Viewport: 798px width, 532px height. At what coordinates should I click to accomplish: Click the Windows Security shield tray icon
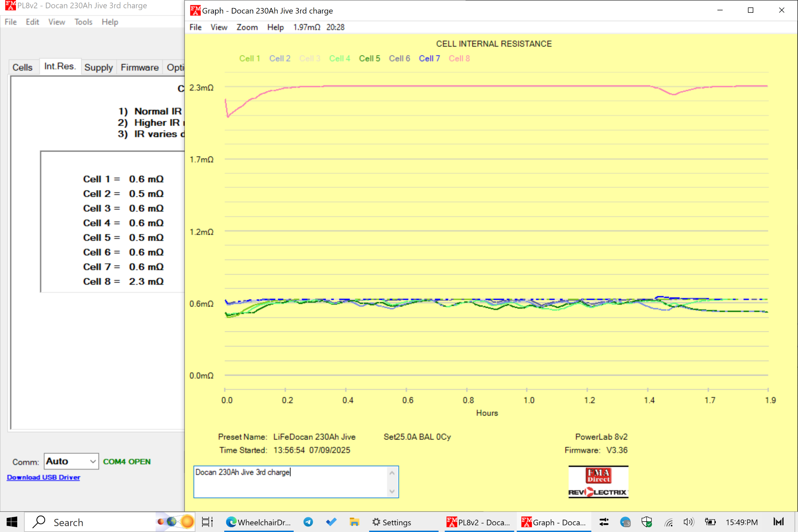click(646, 522)
